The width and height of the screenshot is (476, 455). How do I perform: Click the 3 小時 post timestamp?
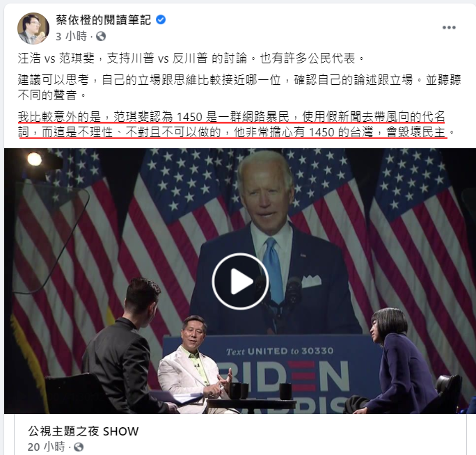[x=72, y=37]
